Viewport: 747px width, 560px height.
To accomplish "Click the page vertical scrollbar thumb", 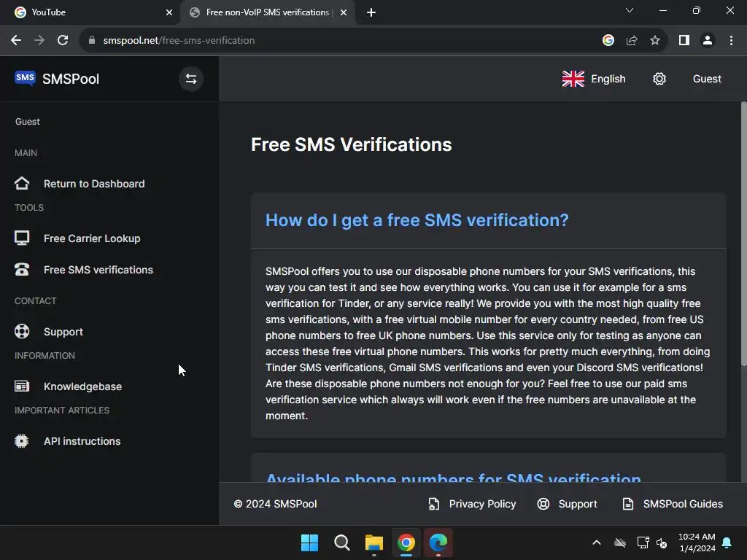I will pyautogui.click(x=743, y=233).
